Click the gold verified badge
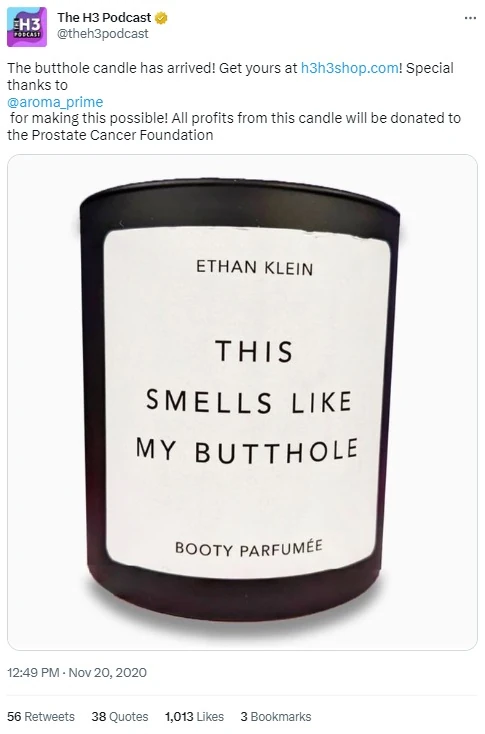 click(161, 18)
